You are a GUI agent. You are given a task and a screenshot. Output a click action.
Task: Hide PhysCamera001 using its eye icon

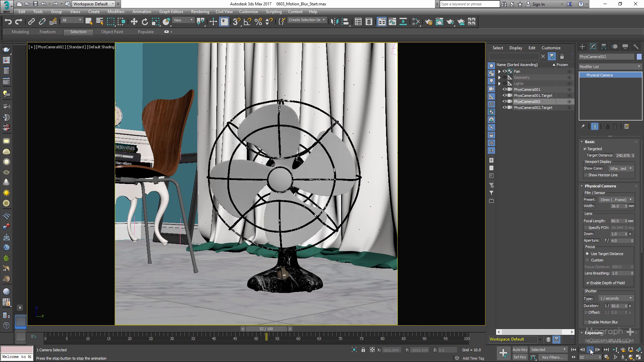click(x=504, y=89)
